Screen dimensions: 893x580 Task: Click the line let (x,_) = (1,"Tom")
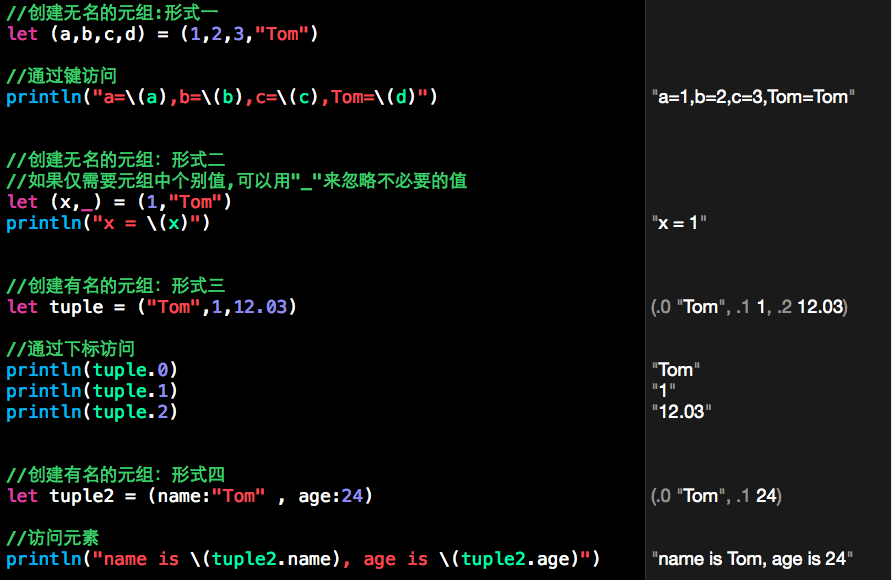(119, 202)
